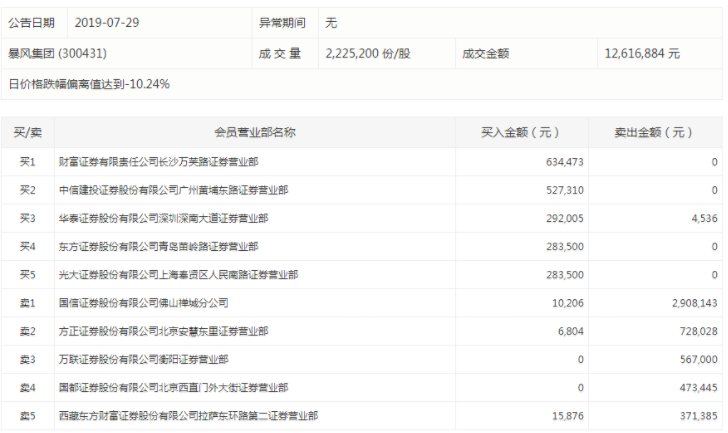Click the 日价格跌幅偏离值达到-10.24% note
Viewport: 728px width, 433px height.
click(x=89, y=84)
